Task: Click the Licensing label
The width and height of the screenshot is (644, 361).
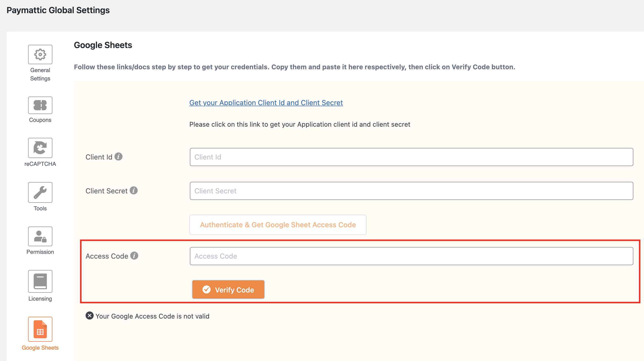Action: (40, 299)
